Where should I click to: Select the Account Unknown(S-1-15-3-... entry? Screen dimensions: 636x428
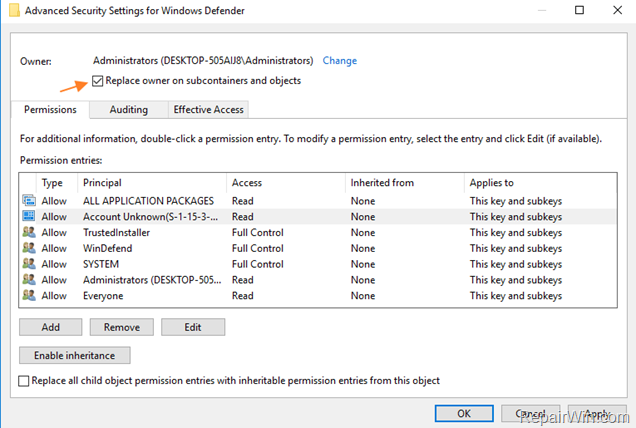coord(150,217)
